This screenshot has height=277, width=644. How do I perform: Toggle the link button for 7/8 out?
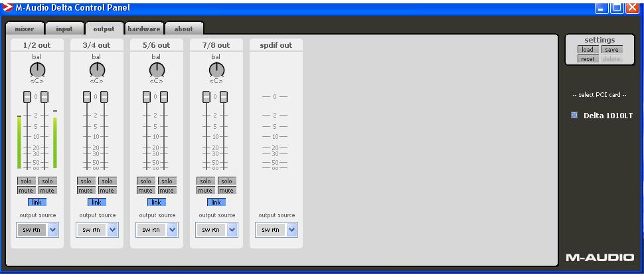(216, 202)
